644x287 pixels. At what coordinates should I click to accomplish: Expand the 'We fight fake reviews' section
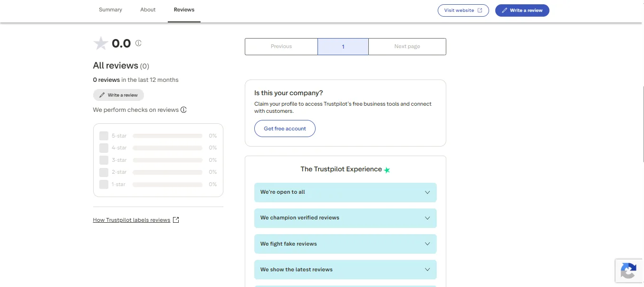pos(346,244)
